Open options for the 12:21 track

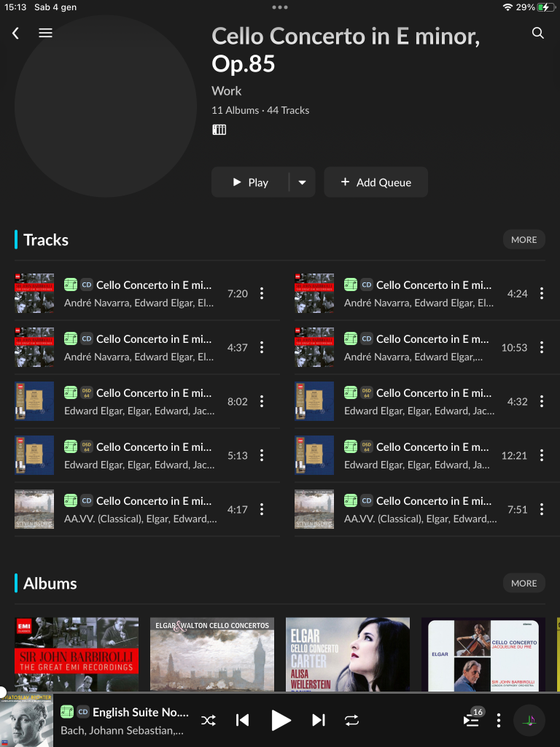point(542,455)
